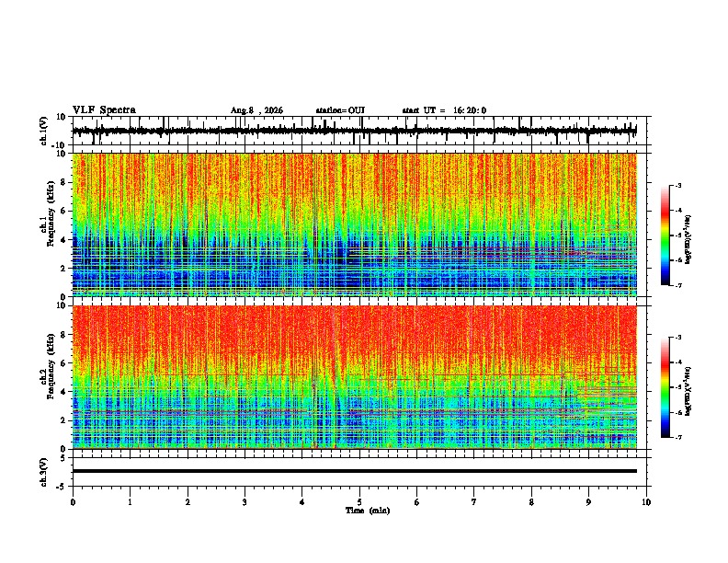
Task: Click the "-5" tick of ch.3(V) axis
Action: point(62,487)
